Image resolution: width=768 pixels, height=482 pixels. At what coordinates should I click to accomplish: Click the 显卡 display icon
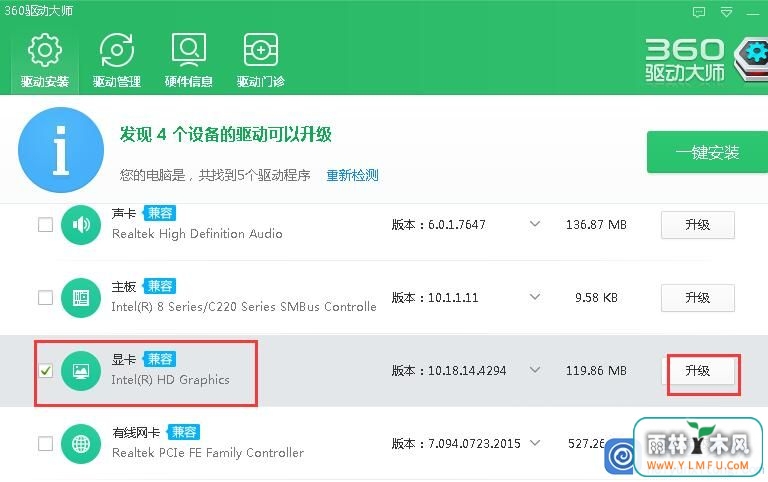81,371
